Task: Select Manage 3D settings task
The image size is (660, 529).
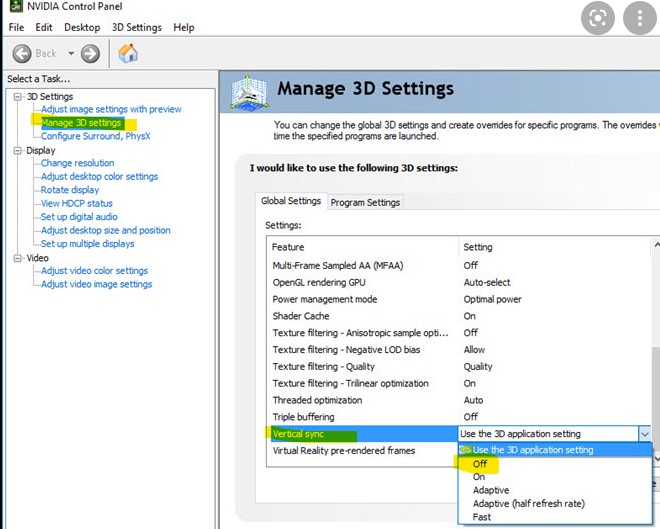Action: pyautogui.click(x=81, y=123)
